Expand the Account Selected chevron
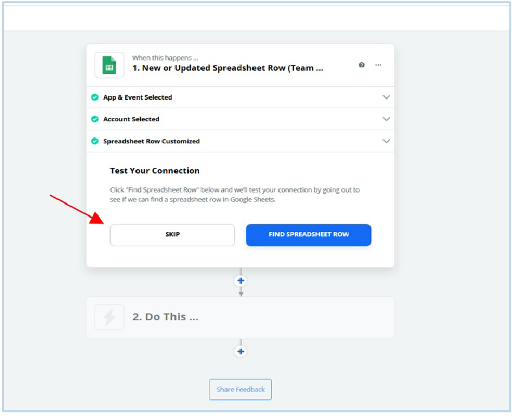Viewport: 519px width, 420px height. pyautogui.click(x=386, y=119)
